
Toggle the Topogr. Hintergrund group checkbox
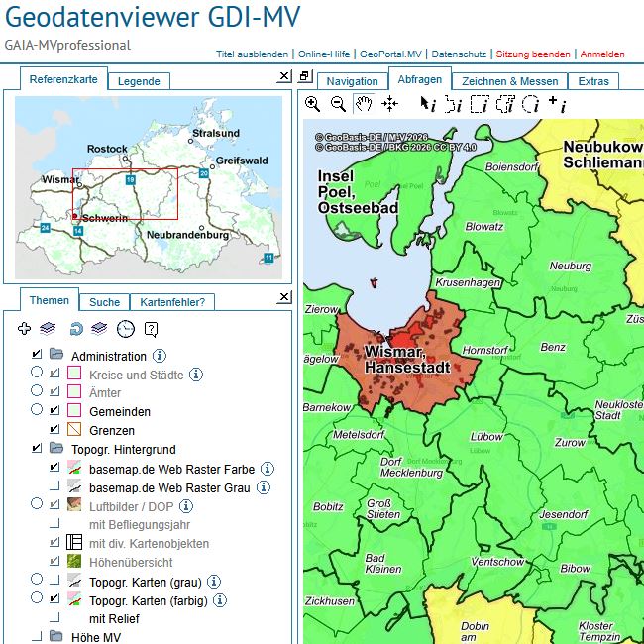pyautogui.click(x=37, y=448)
